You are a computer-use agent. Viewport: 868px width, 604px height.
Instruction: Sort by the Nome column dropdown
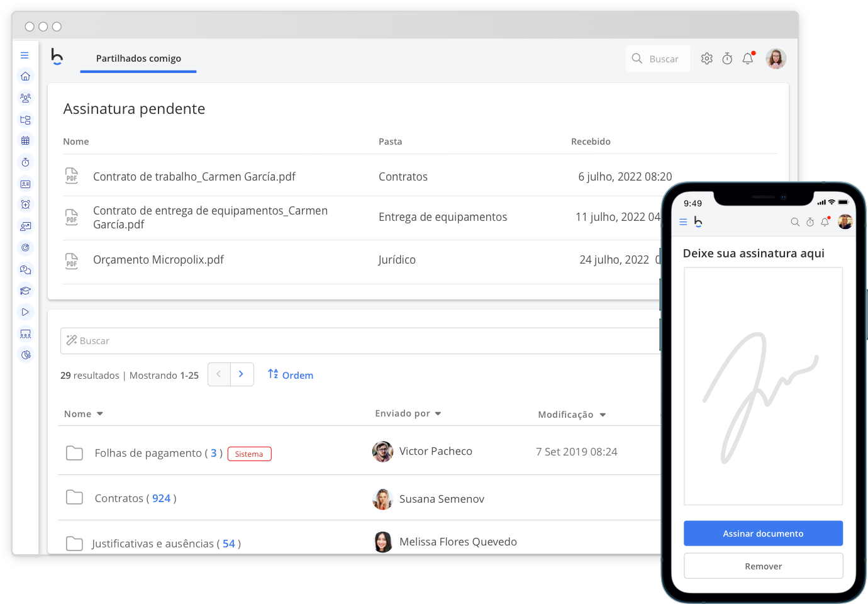coord(84,414)
